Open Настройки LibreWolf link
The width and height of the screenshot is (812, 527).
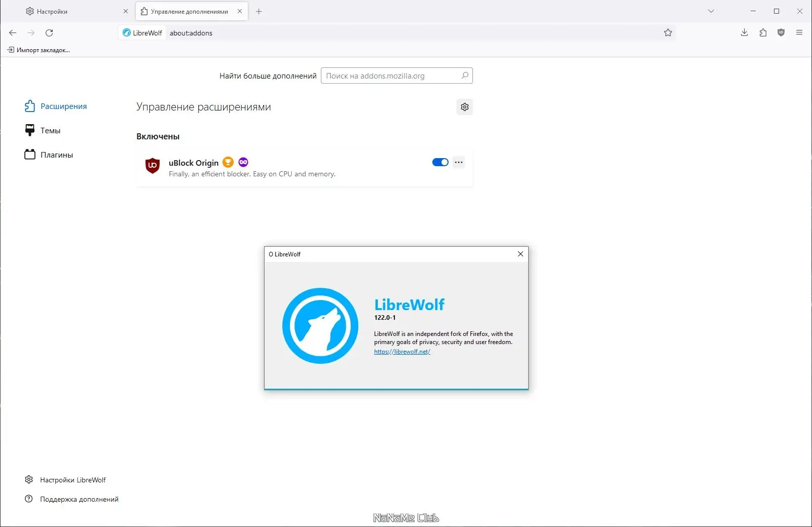tap(65, 480)
